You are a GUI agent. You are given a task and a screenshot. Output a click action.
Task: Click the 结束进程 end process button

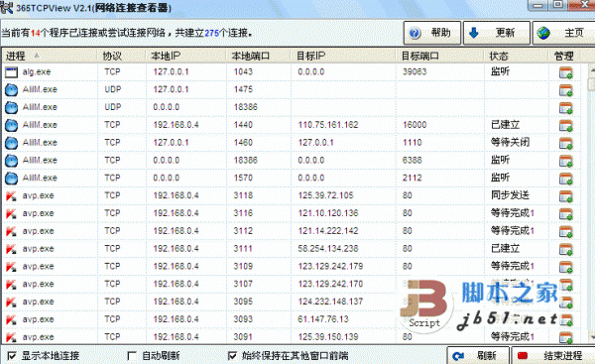click(553, 356)
